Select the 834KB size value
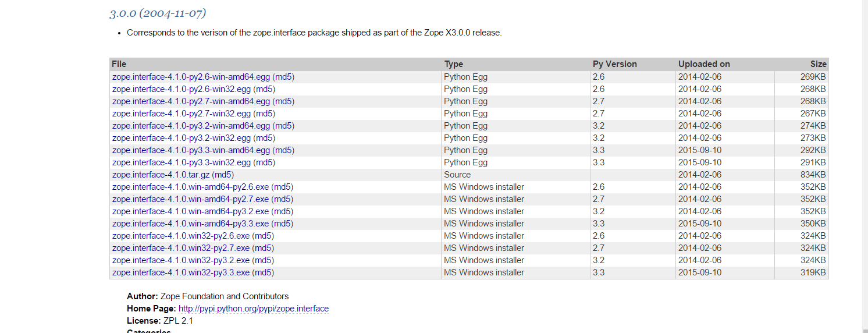Viewport: 868px width, 333px height. pyautogui.click(x=813, y=175)
